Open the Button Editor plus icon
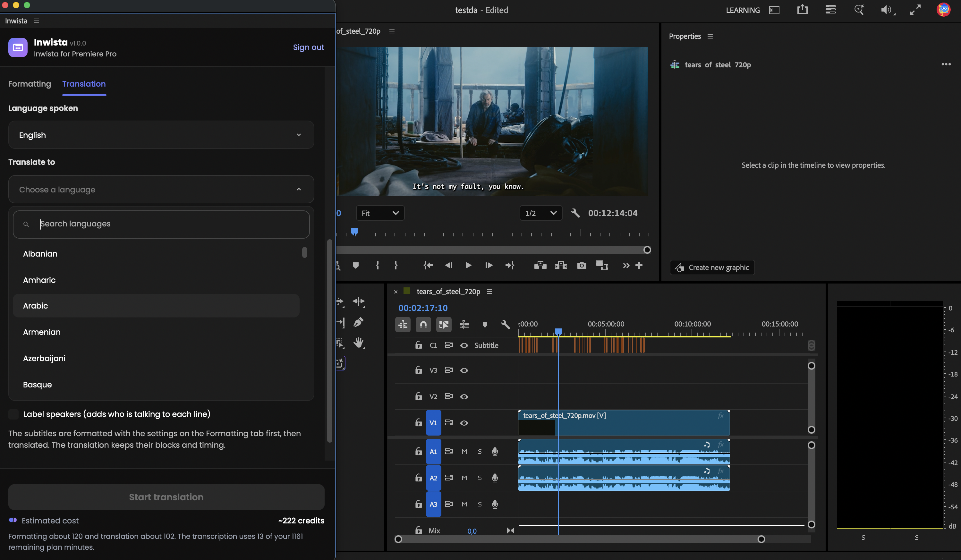Viewport: 961px width, 560px height. 639,265
